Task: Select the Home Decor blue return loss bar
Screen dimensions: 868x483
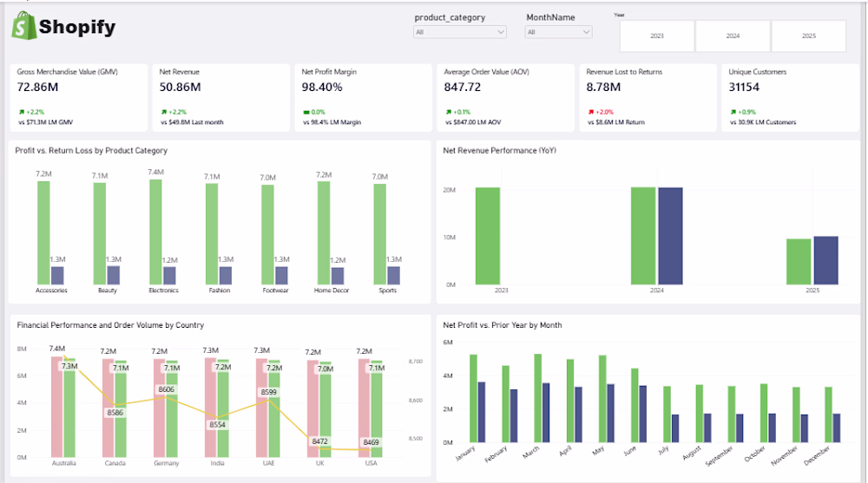Action: point(337,276)
